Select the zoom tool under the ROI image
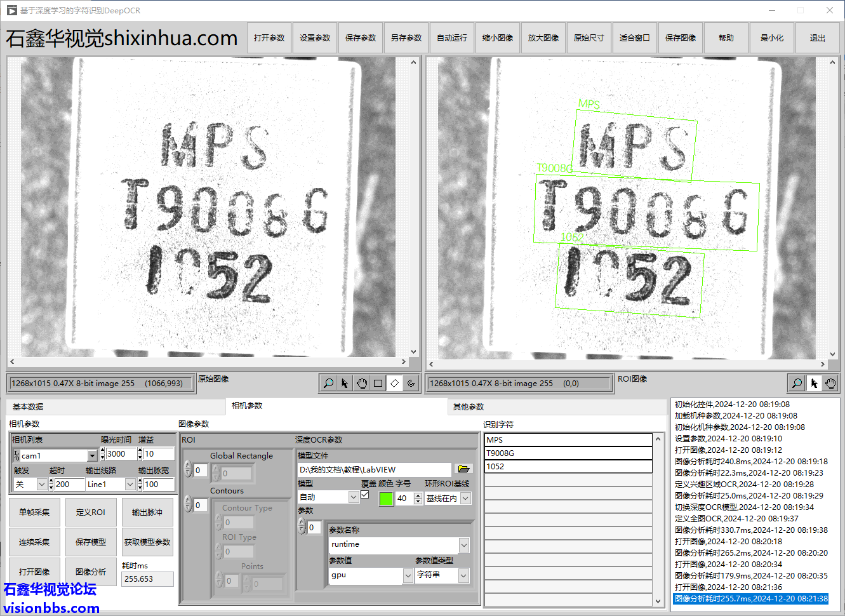Screen dimensions: 845x616 tap(797, 383)
